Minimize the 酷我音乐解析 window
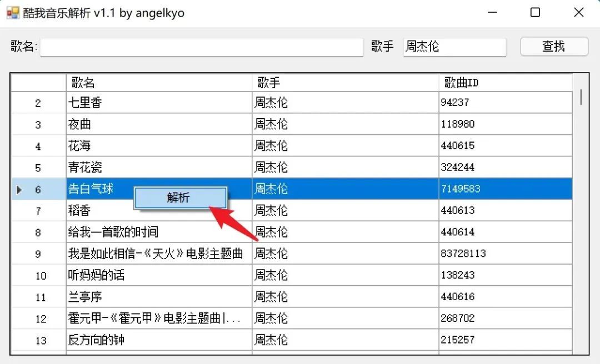The image size is (600, 364). [492, 13]
